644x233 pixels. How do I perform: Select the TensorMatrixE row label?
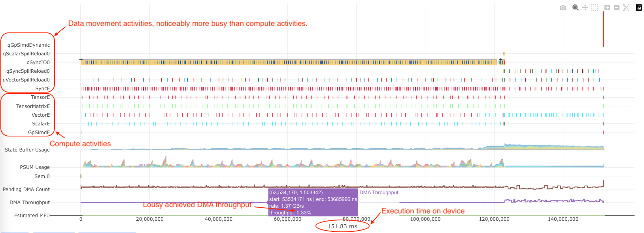[33, 106]
